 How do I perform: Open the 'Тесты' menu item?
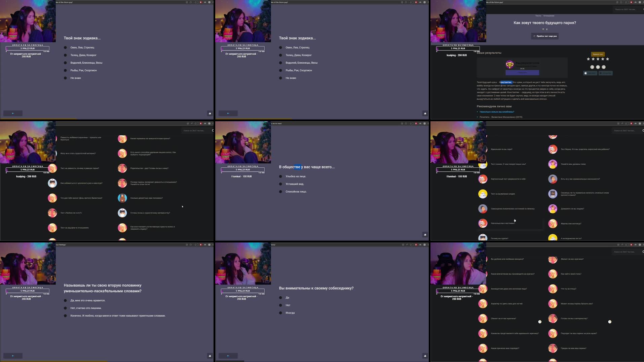click(538, 16)
